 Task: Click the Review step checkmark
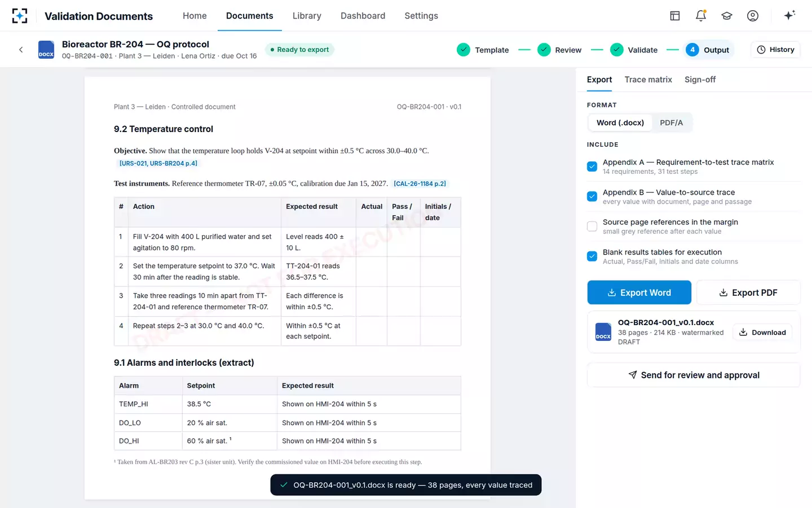[544, 50]
